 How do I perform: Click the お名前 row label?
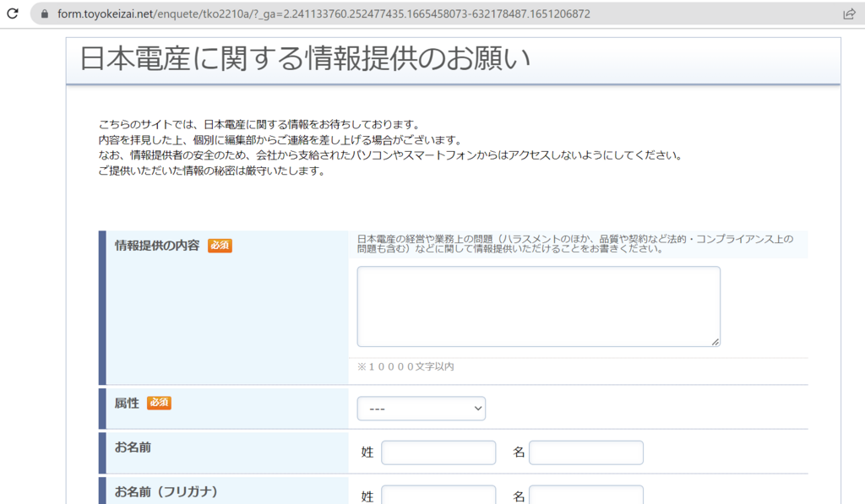[x=133, y=447]
